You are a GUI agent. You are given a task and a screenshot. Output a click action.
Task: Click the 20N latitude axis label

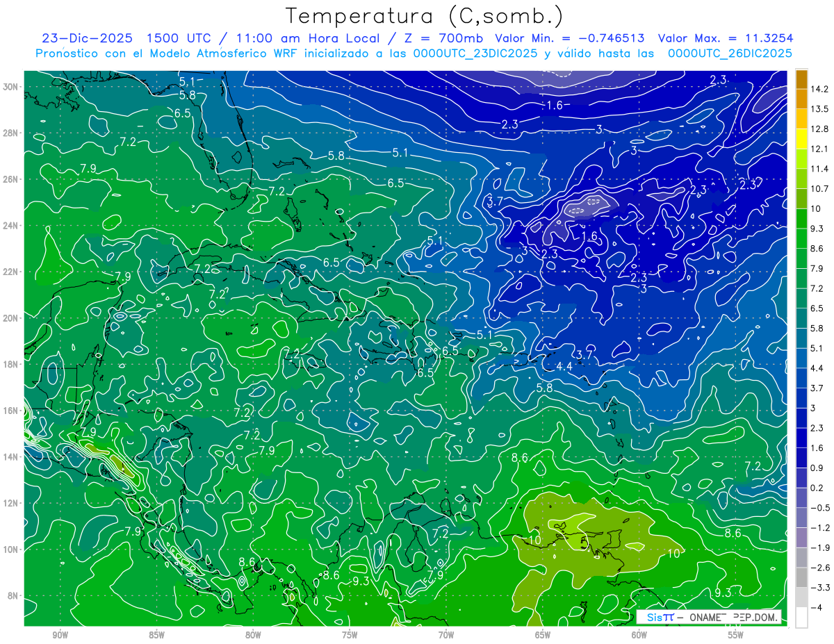tap(11, 317)
